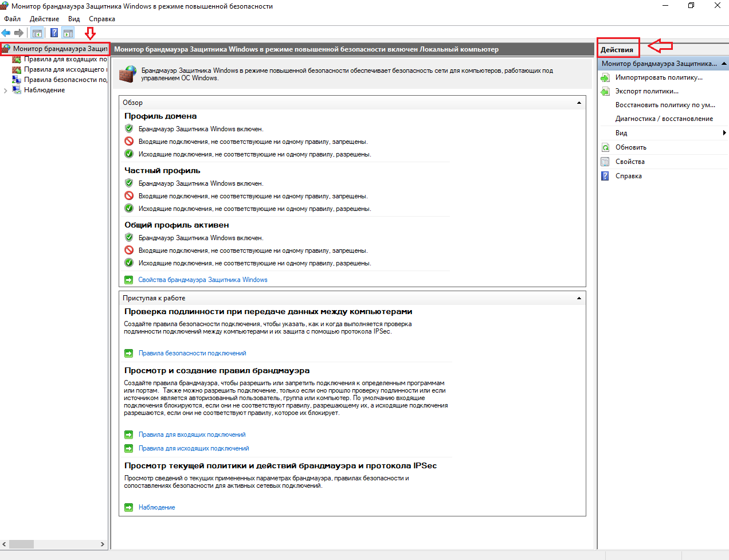Click the blue Help question mark toolbar icon
This screenshot has height=560, width=729.
(x=54, y=33)
